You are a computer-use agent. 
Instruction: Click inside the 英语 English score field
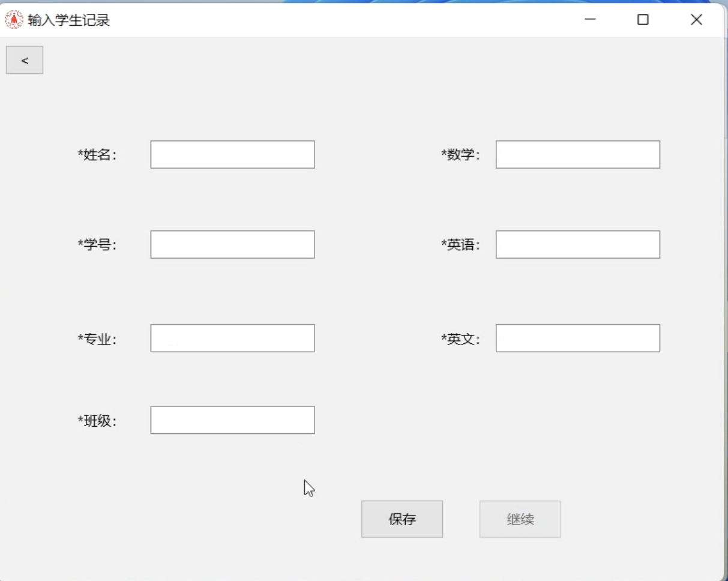pos(577,244)
